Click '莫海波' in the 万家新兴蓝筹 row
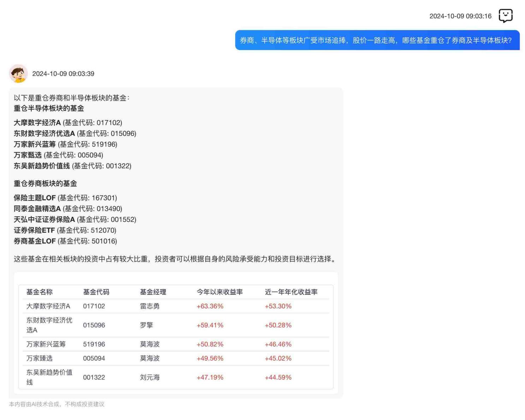 [150, 344]
